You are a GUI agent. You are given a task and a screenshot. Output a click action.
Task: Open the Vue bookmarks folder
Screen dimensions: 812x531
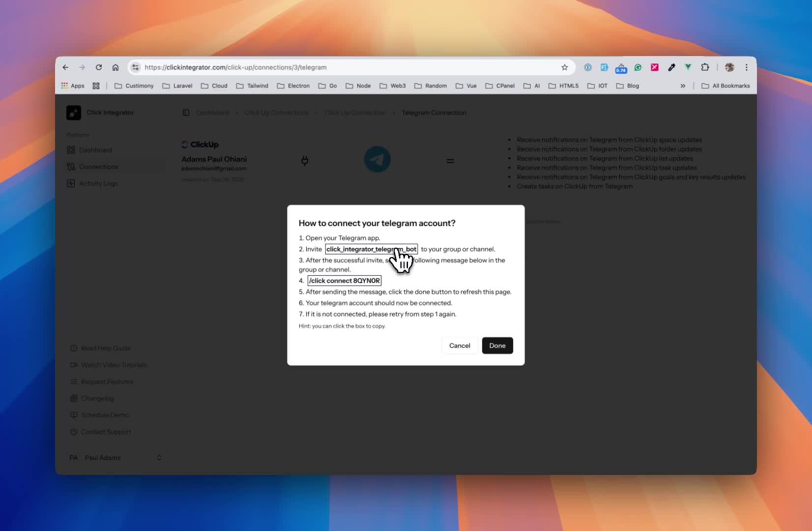tap(466, 86)
